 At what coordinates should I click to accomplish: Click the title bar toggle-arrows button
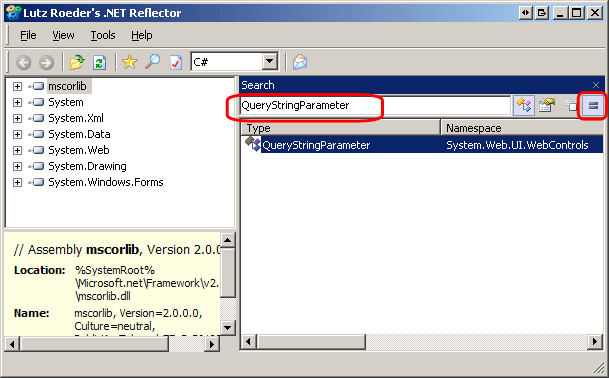pos(525,13)
